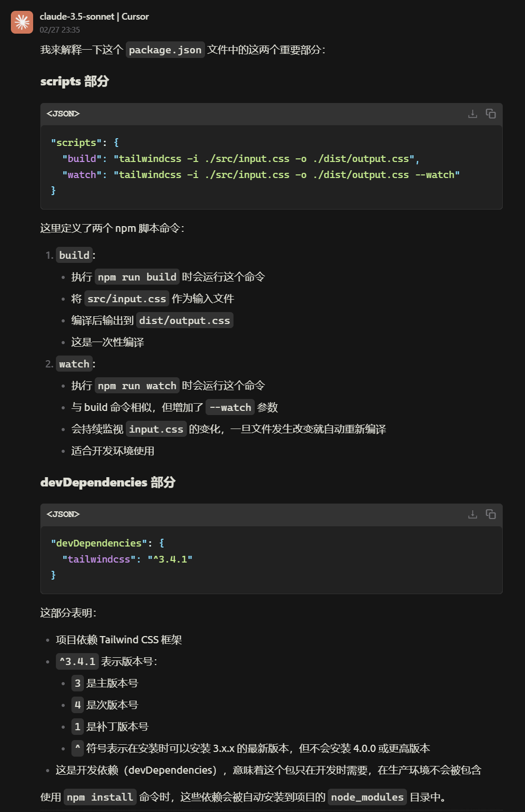Click the "npm run watch" inline code
525x812 pixels.
[137, 386]
